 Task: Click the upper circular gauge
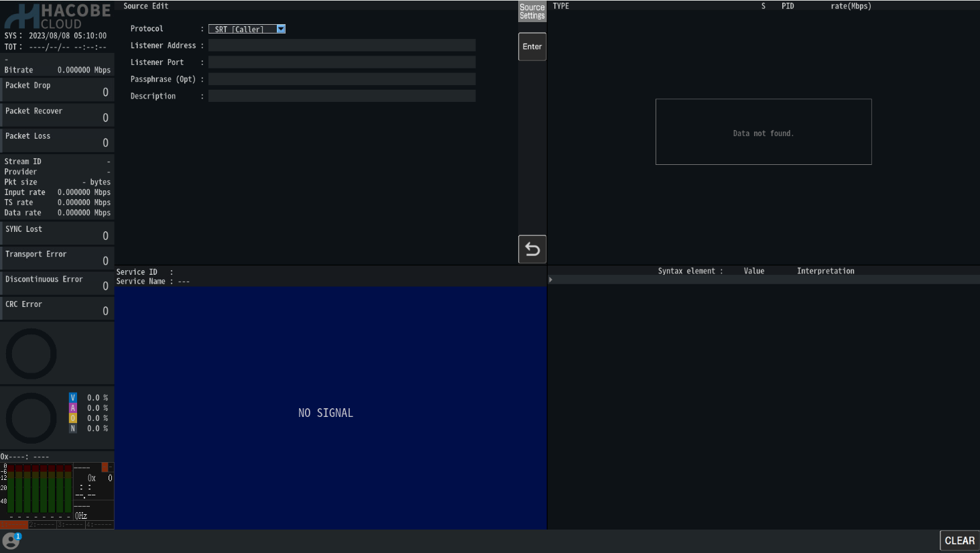(x=31, y=354)
